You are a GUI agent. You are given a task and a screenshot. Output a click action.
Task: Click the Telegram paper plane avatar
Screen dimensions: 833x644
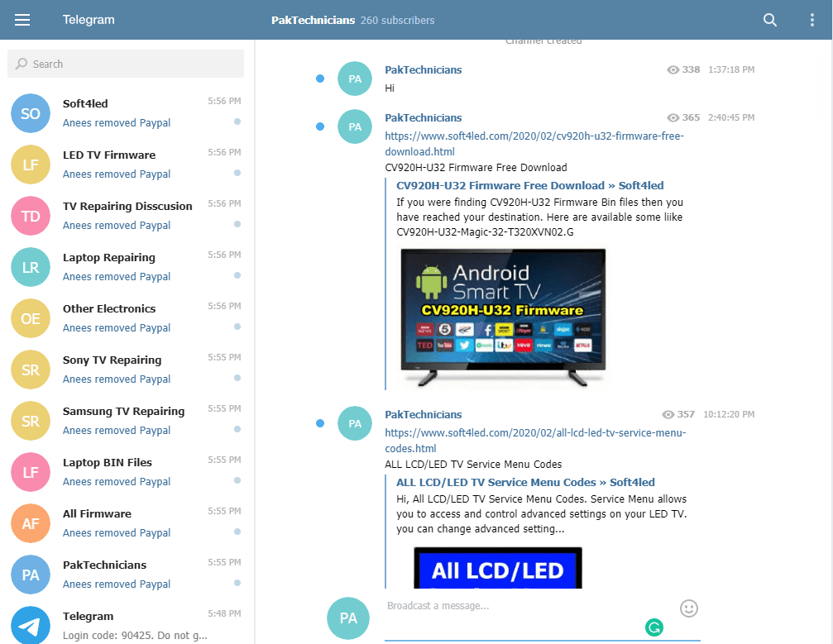tap(31, 626)
